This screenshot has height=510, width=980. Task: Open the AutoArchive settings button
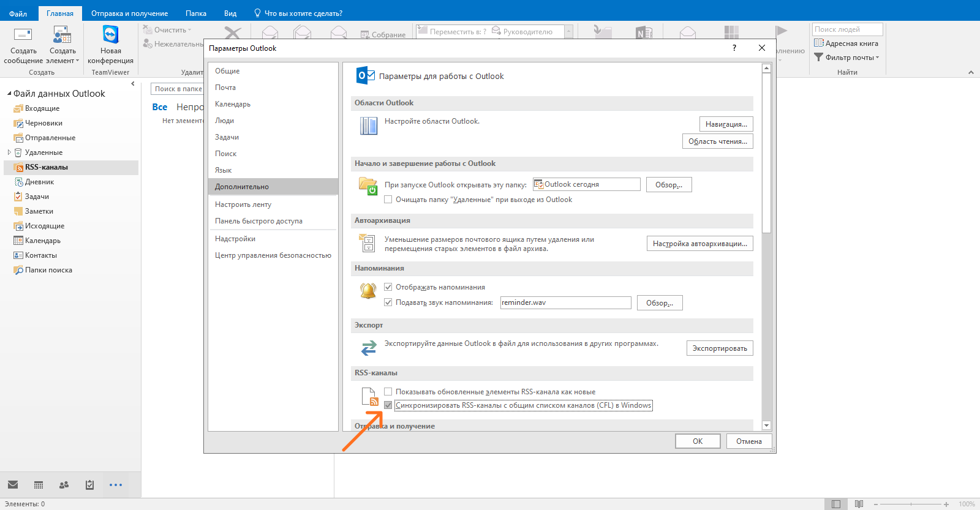pos(700,244)
